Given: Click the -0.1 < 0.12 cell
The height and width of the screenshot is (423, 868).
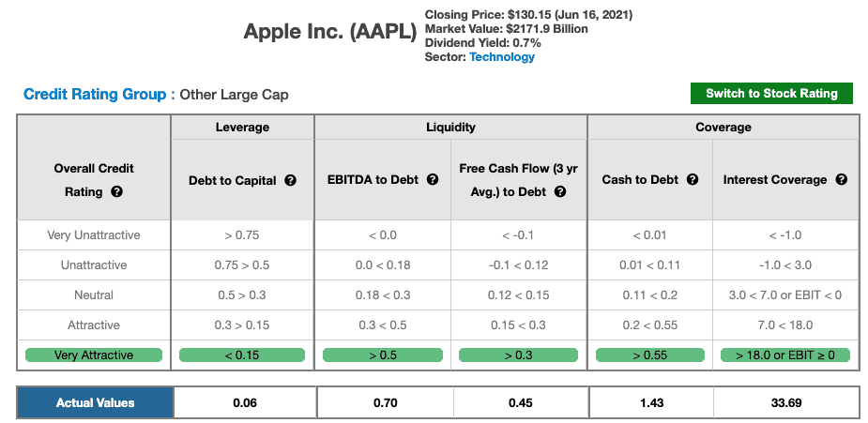Looking at the screenshot, I should (519, 264).
